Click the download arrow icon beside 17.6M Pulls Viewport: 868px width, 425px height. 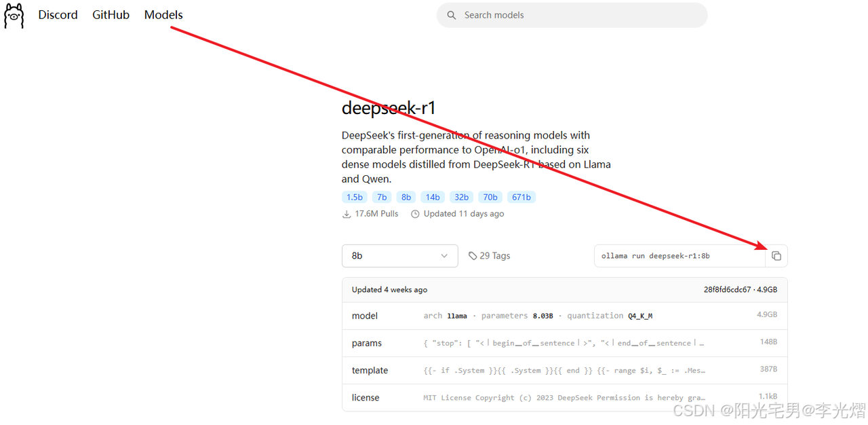tap(346, 213)
